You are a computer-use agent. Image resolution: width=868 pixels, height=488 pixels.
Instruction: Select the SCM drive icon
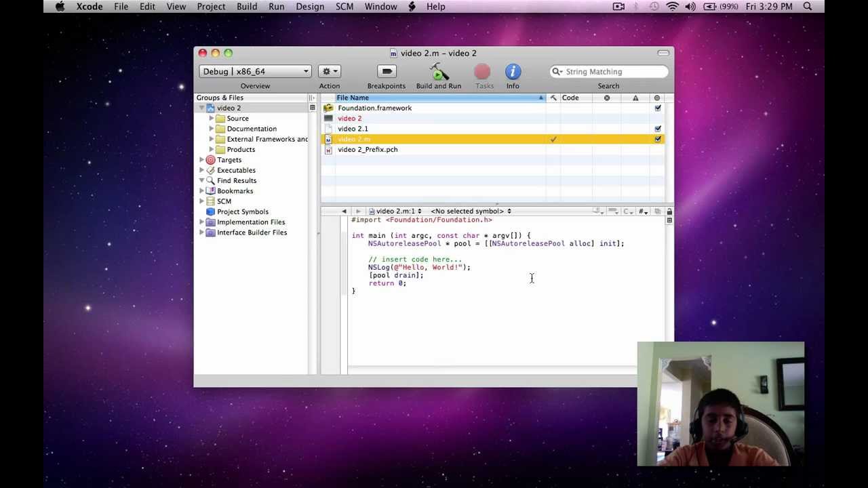click(210, 201)
